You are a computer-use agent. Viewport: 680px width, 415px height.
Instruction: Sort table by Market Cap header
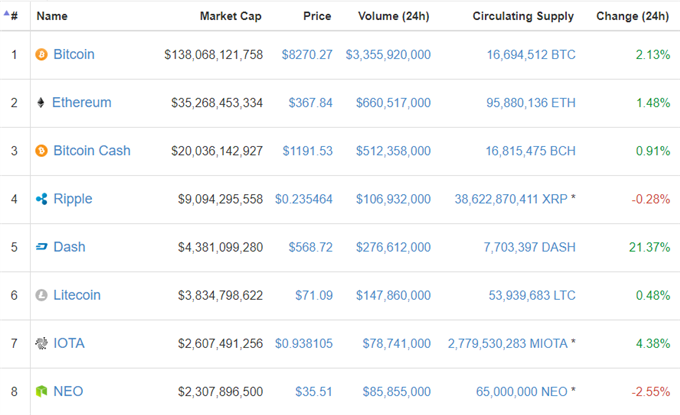tap(231, 16)
